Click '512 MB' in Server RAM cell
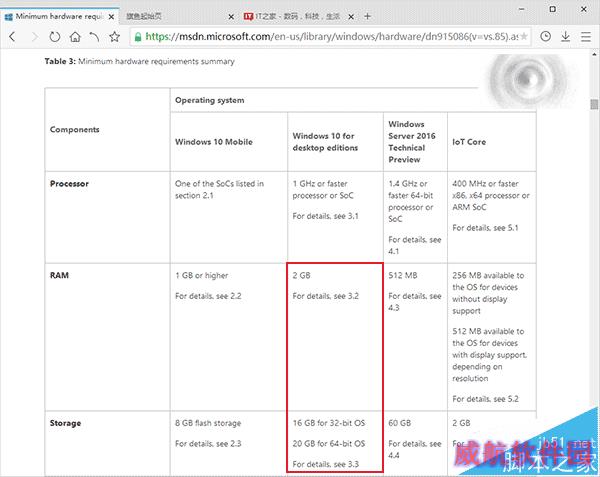The image size is (600, 477). coord(403,275)
